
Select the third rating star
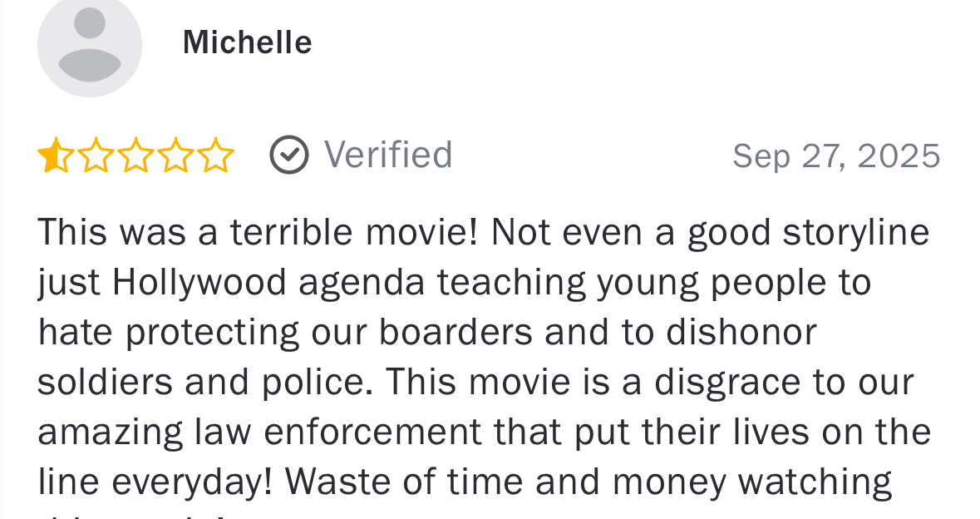pyautogui.click(x=135, y=156)
